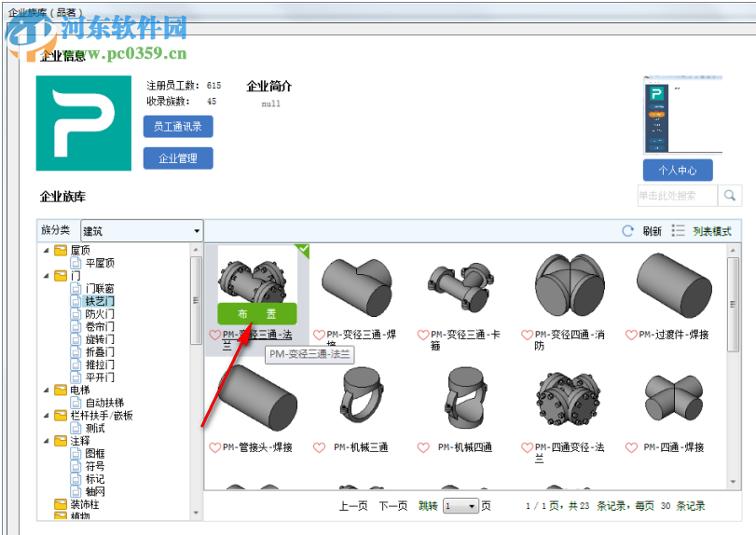Select 推拉门 tree item
The height and width of the screenshot is (535, 756).
click(x=100, y=364)
